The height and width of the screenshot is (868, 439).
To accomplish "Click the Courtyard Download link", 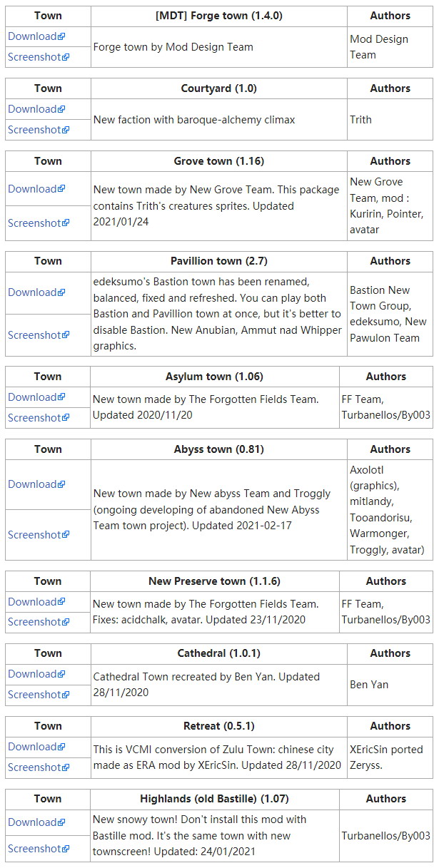I will tap(32, 109).
